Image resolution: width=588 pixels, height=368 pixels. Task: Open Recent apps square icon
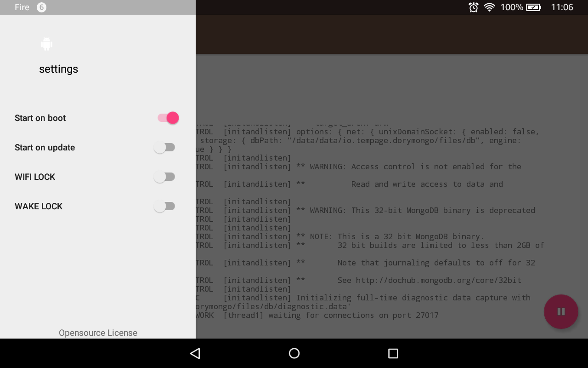point(393,353)
